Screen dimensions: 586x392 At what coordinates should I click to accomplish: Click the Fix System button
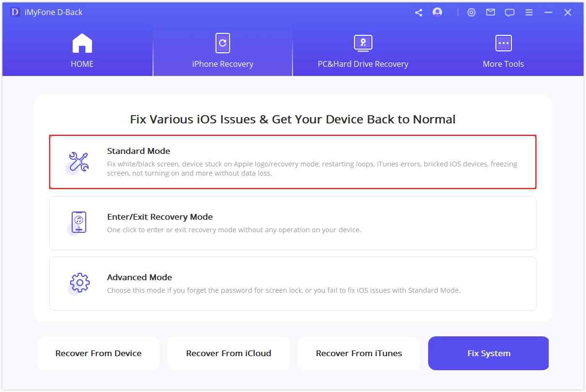pyautogui.click(x=489, y=353)
